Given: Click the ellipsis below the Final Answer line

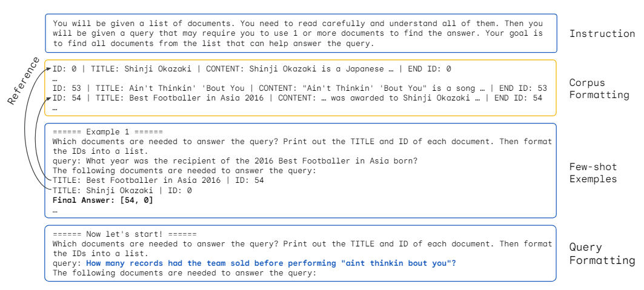Looking at the screenshot, I should coord(55,210).
